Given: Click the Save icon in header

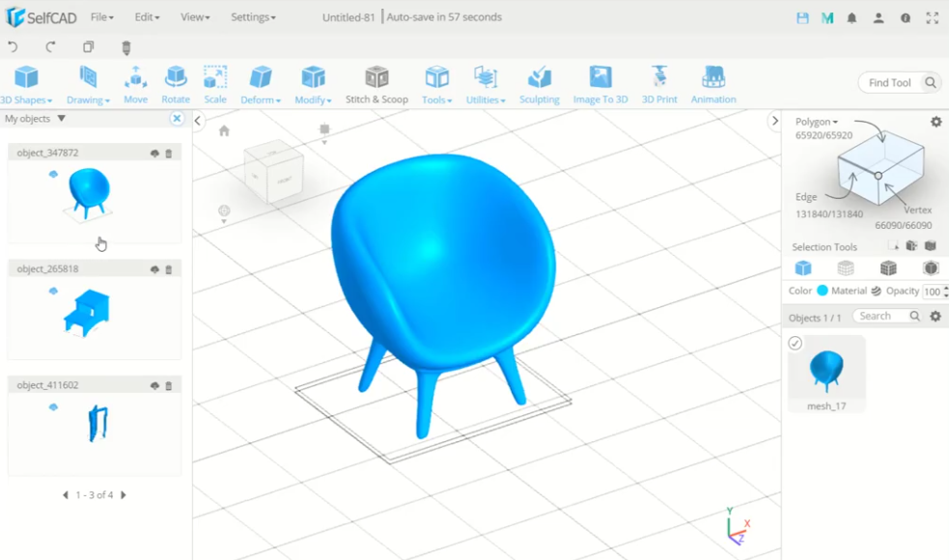Looking at the screenshot, I should (802, 17).
